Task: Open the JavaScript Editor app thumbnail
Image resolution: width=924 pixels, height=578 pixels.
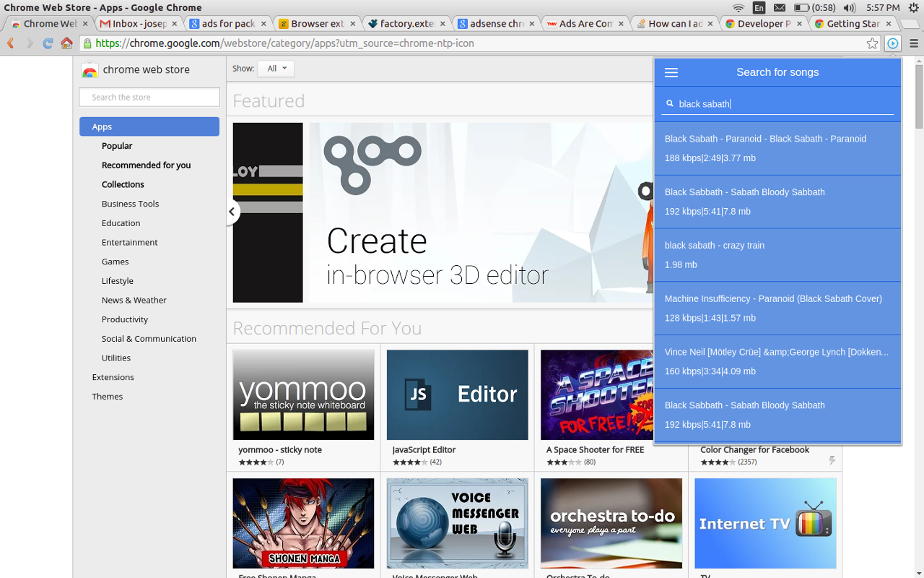Action: 457,395
